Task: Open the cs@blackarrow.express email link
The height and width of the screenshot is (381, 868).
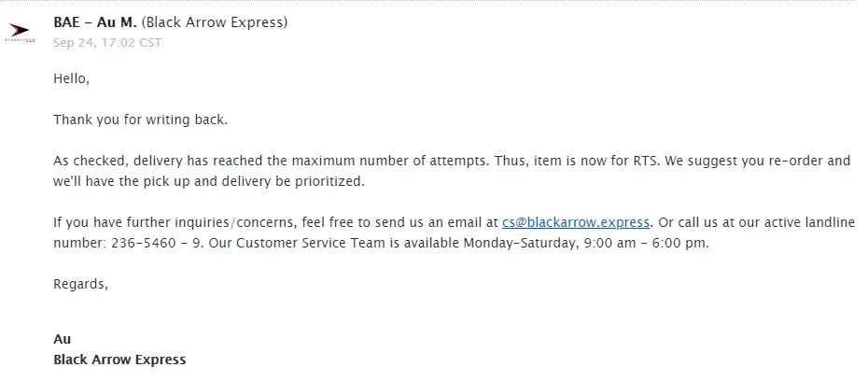Action: tap(575, 222)
